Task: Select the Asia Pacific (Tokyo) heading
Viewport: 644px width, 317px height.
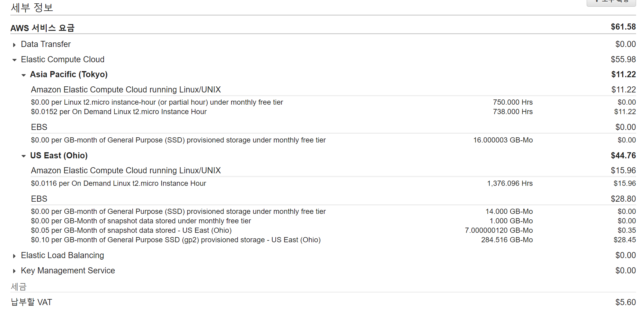Action: coord(69,74)
